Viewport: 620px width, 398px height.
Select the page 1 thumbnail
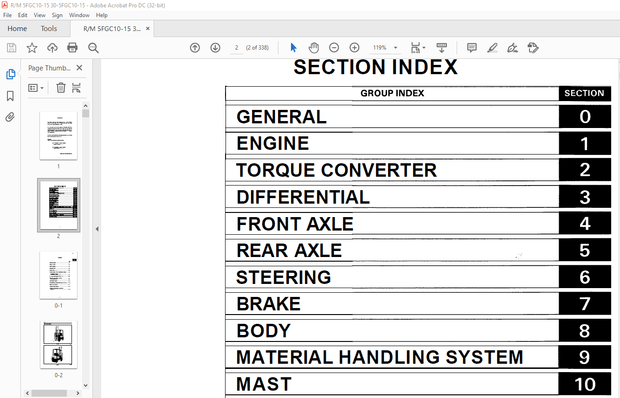click(59, 136)
